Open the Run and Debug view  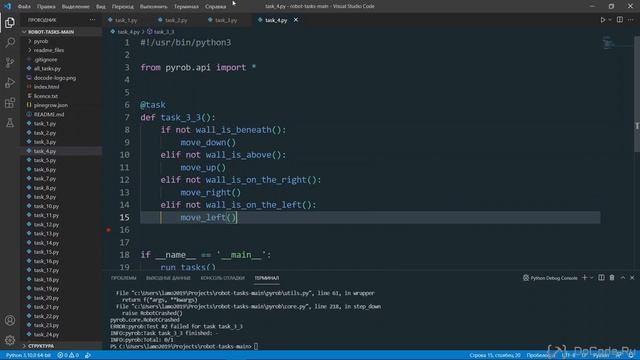tap(10, 82)
